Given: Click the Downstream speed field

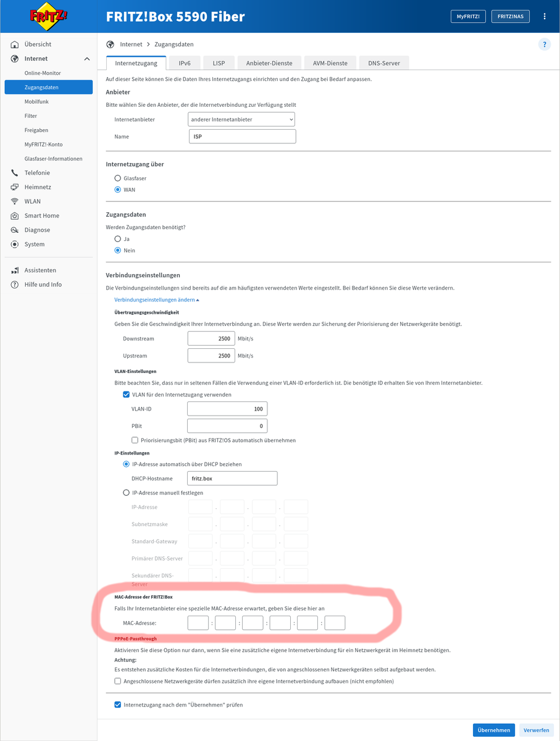Looking at the screenshot, I should tap(211, 338).
